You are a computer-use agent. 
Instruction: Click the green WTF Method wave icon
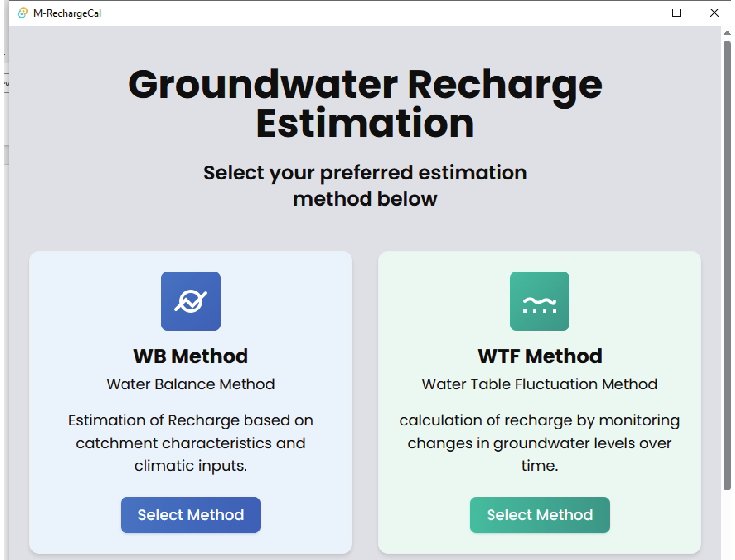[539, 301]
